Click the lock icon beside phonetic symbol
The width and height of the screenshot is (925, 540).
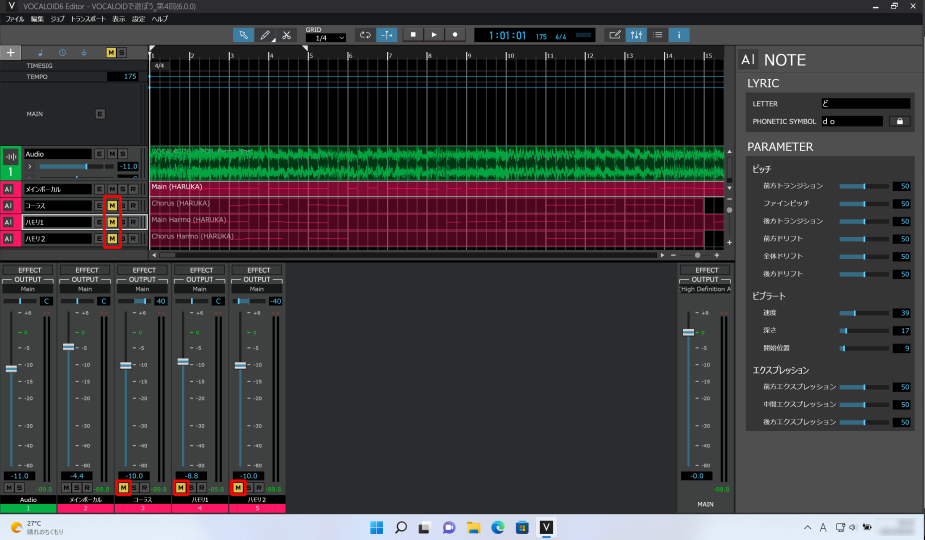click(898, 121)
